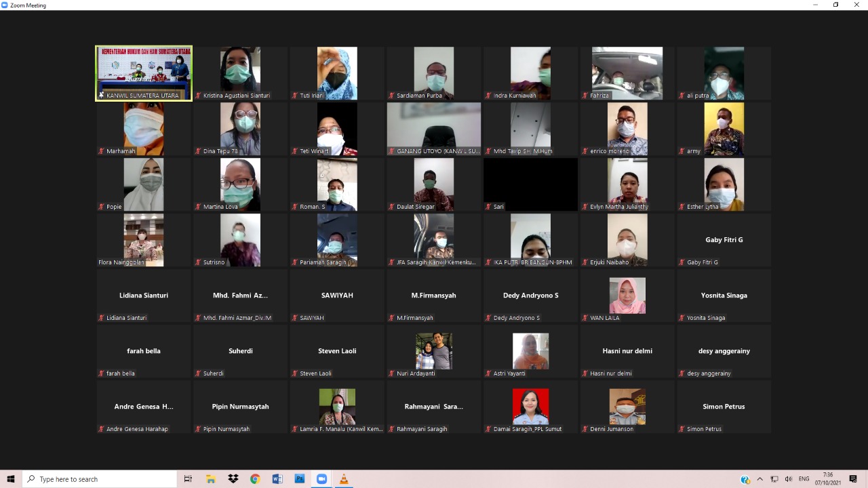
Task: Select Steven Laoli's participant tile
Action: tap(337, 351)
